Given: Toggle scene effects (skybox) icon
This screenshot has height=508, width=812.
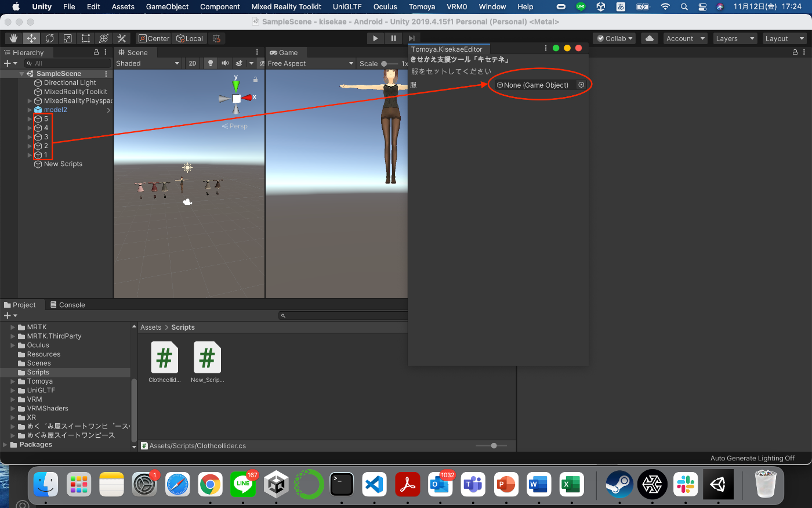Looking at the screenshot, I should [x=239, y=63].
